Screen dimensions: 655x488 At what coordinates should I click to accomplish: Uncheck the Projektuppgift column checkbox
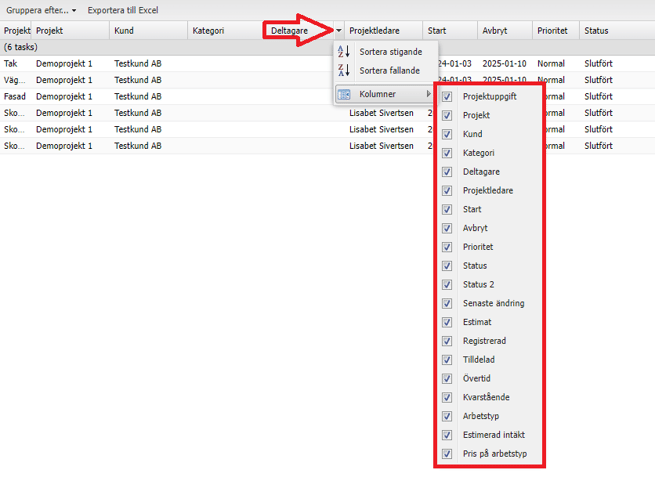(x=447, y=97)
